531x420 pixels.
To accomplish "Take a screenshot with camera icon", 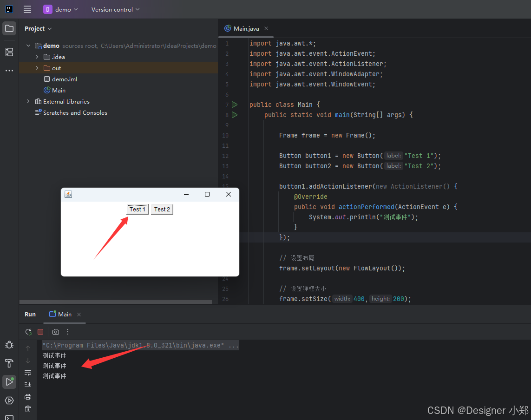I will [56, 332].
